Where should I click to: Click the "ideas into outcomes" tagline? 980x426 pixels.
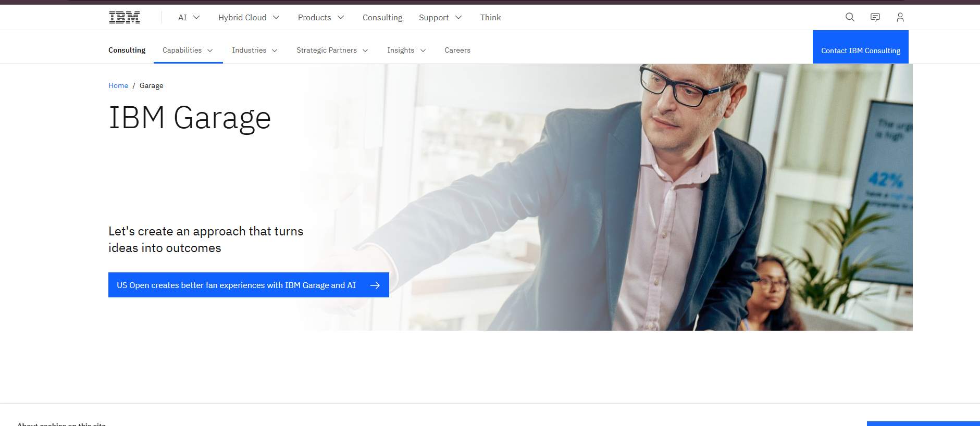pyautogui.click(x=165, y=248)
